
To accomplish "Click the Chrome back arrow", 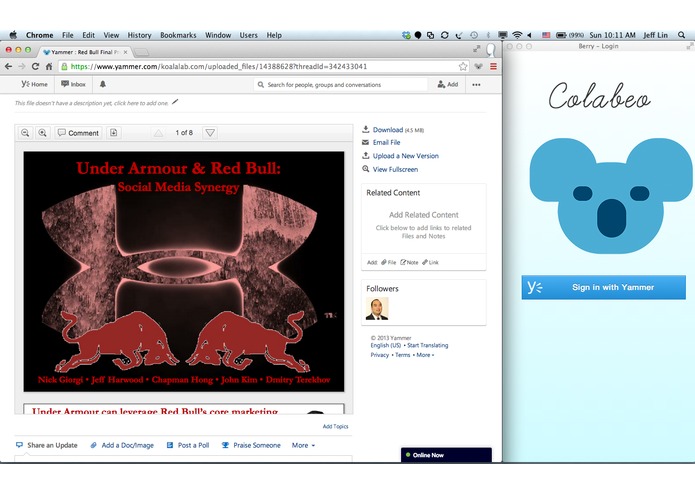I will [x=8, y=66].
